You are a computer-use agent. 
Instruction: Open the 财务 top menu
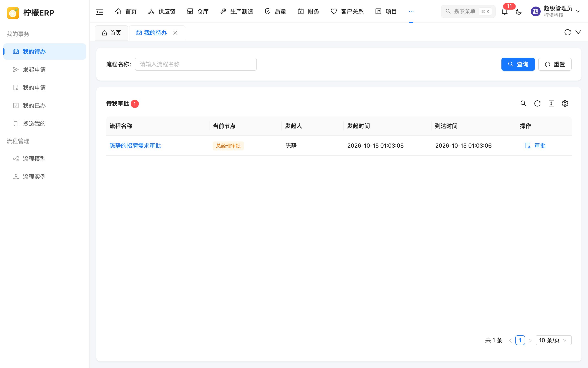(308, 11)
